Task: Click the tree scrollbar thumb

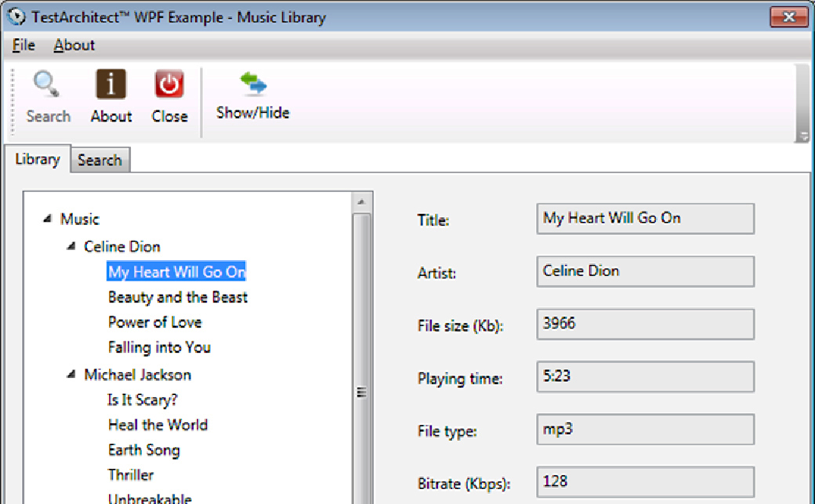Action: (x=362, y=359)
